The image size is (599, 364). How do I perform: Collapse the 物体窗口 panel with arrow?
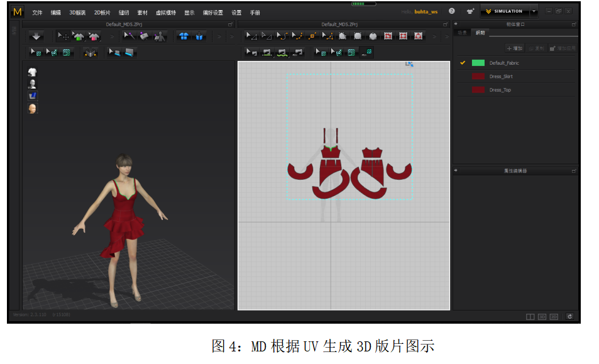456,25
